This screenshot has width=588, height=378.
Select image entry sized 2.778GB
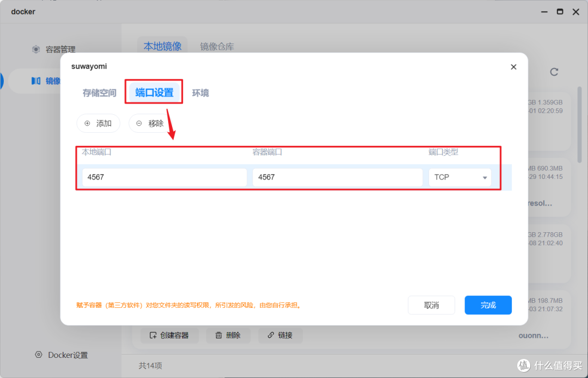pos(548,253)
